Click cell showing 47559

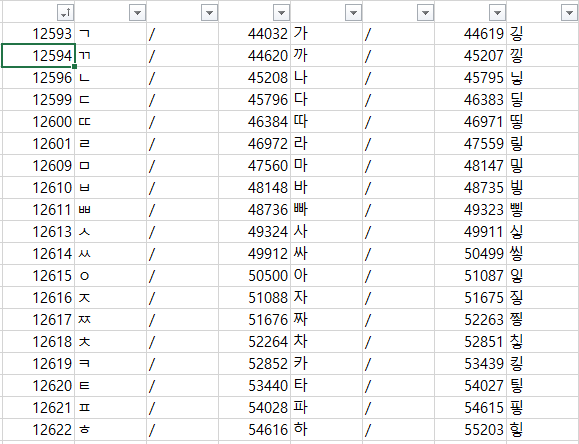470,144
